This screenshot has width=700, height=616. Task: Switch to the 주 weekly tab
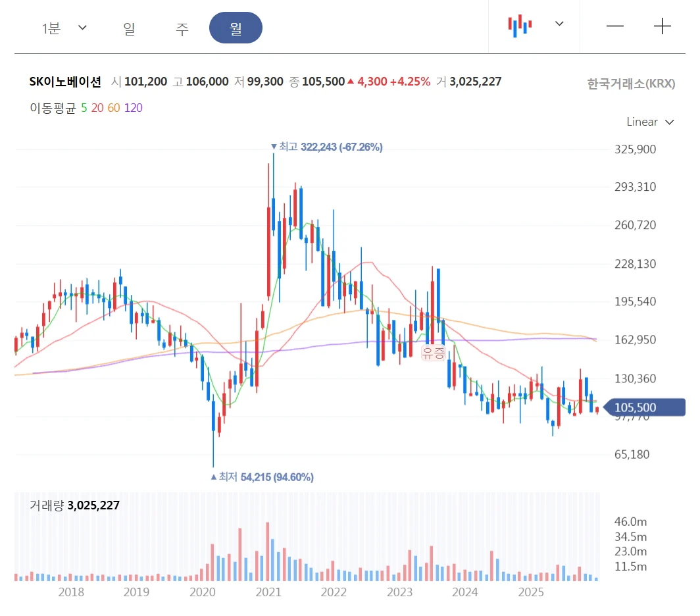coord(182,28)
